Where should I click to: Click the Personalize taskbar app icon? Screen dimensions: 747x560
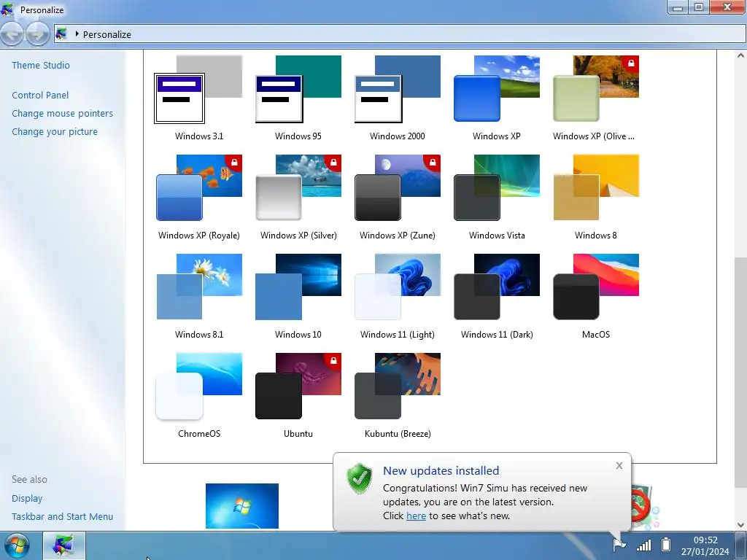[64, 545]
